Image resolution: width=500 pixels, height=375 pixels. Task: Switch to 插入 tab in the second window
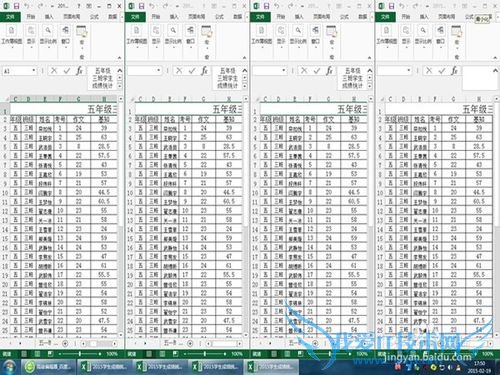[x=174, y=17]
